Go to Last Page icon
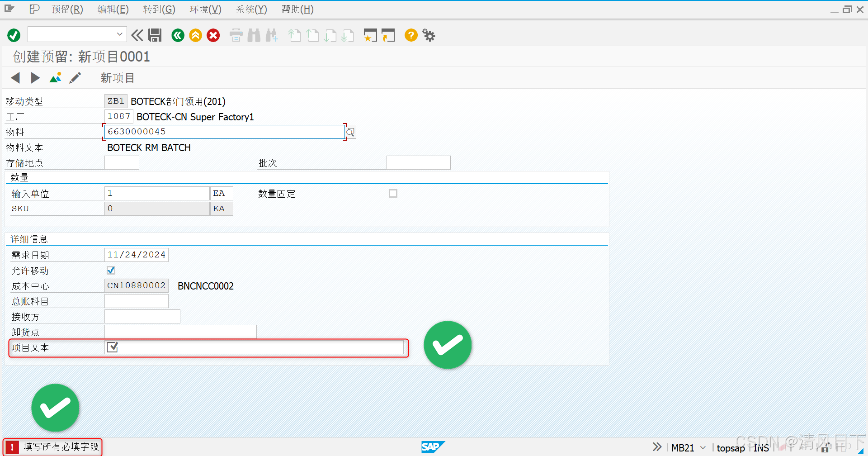Image resolution: width=868 pixels, height=456 pixels. pyautogui.click(x=348, y=35)
